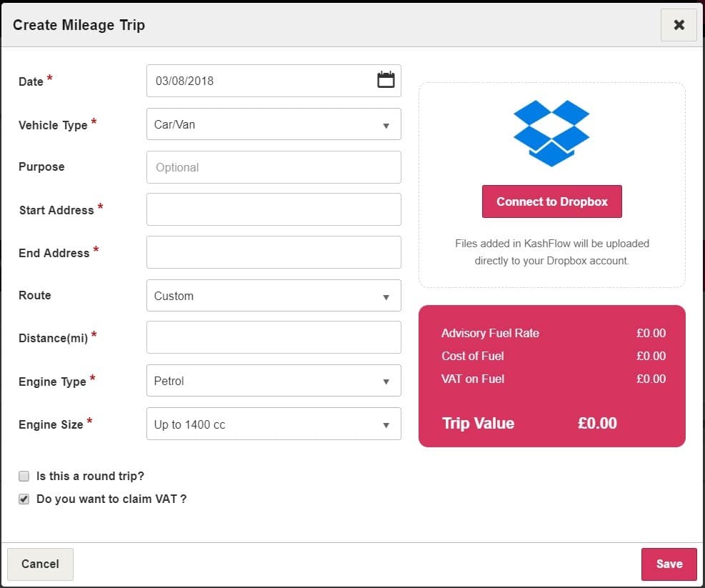705x588 pixels.
Task: Open the calendar date picker icon
Action: 386,80
